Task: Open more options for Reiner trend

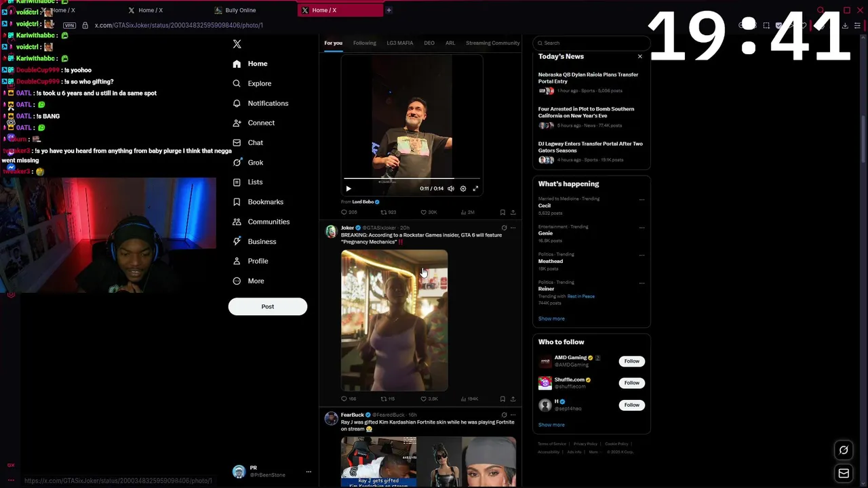Action: pos(642,283)
